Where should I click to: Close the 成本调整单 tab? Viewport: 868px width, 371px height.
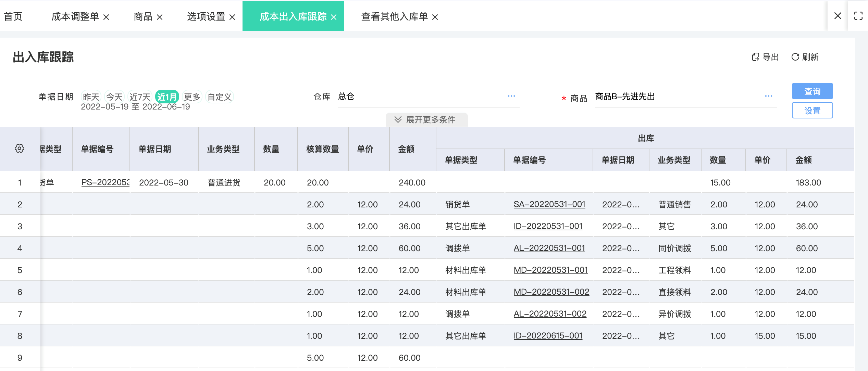(107, 17)
